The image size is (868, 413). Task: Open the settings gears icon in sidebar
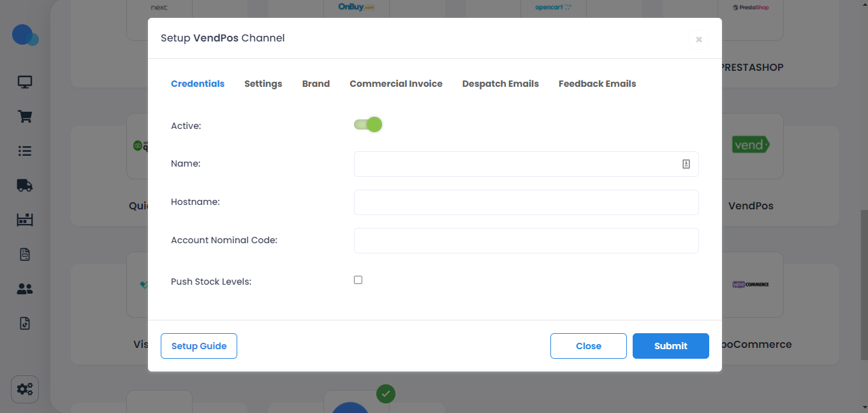25,389
